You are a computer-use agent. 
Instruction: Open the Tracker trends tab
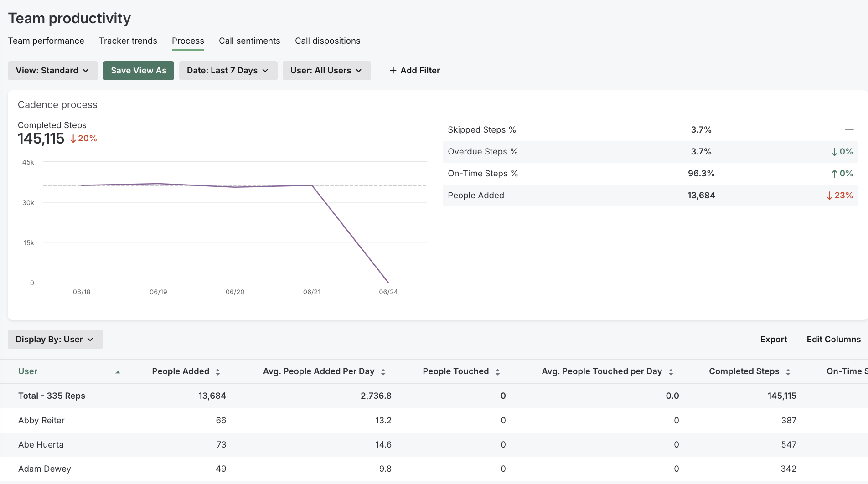click(128, 41)
